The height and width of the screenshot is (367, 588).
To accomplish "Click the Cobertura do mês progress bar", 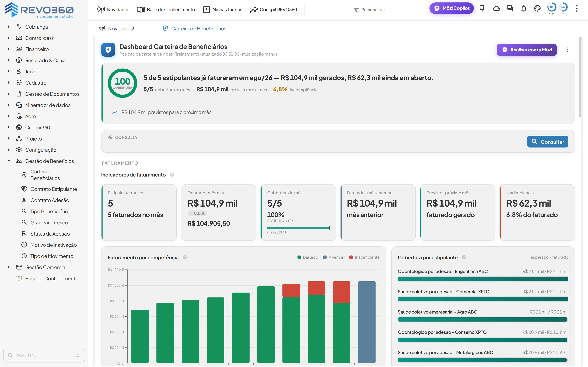I will tap(298, 228).
